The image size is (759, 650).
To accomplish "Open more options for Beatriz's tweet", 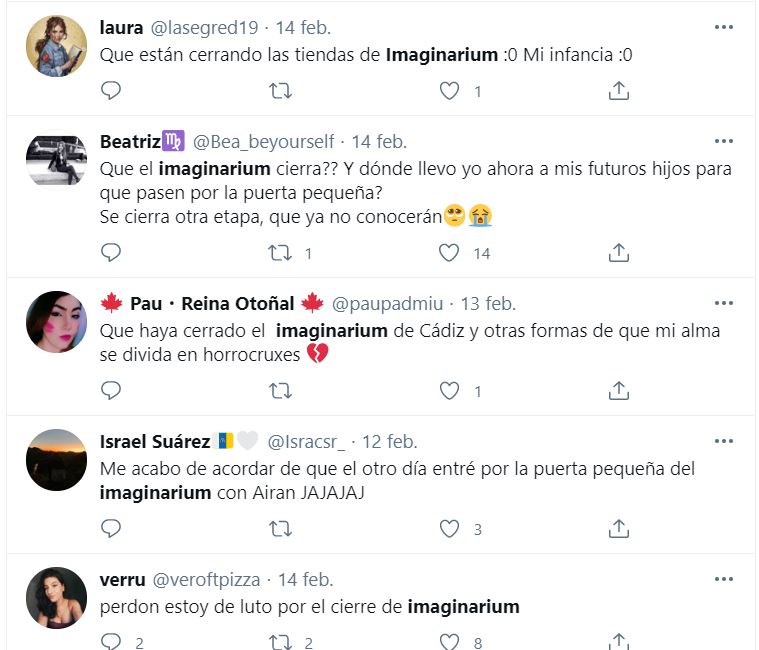I will (724, 142).
